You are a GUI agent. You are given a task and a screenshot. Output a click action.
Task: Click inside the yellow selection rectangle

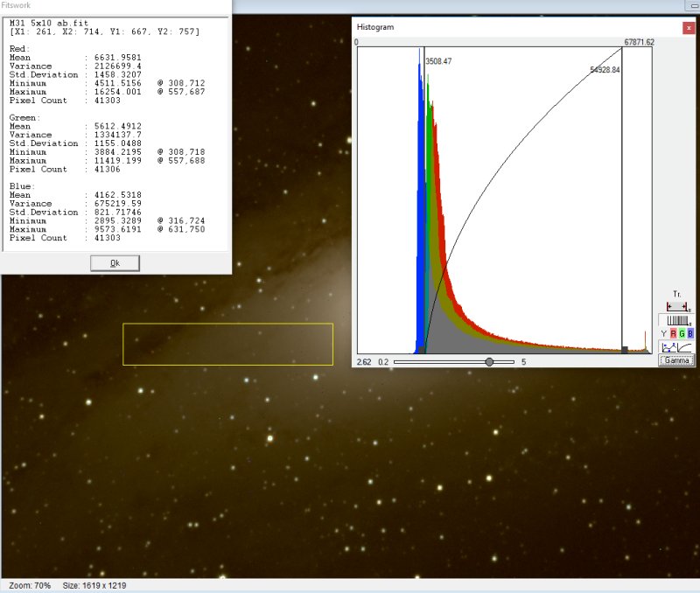click(x=227, y=344)
